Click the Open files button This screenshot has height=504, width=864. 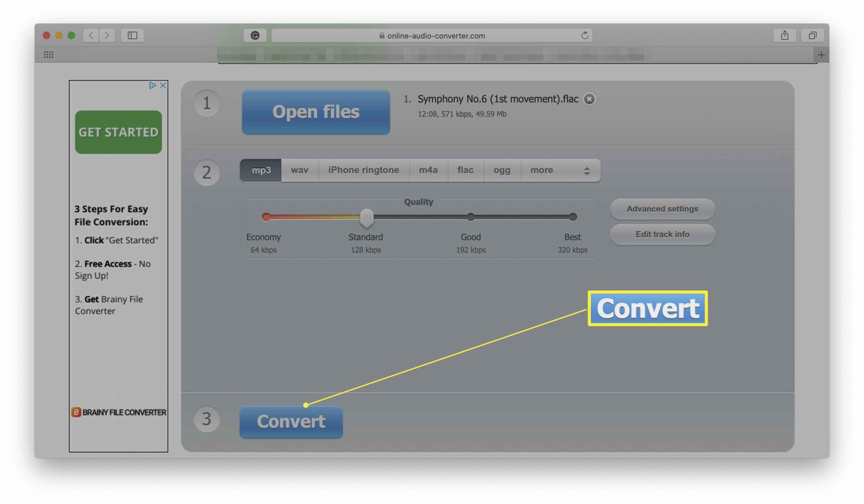tap(315, 112)
